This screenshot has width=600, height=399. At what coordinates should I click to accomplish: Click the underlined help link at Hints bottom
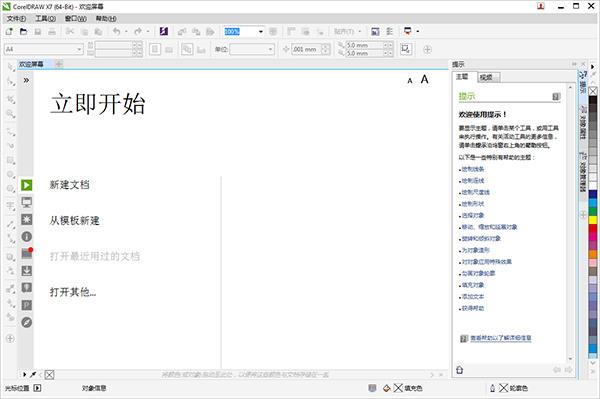pyautogui.click(x=501, y=338)
